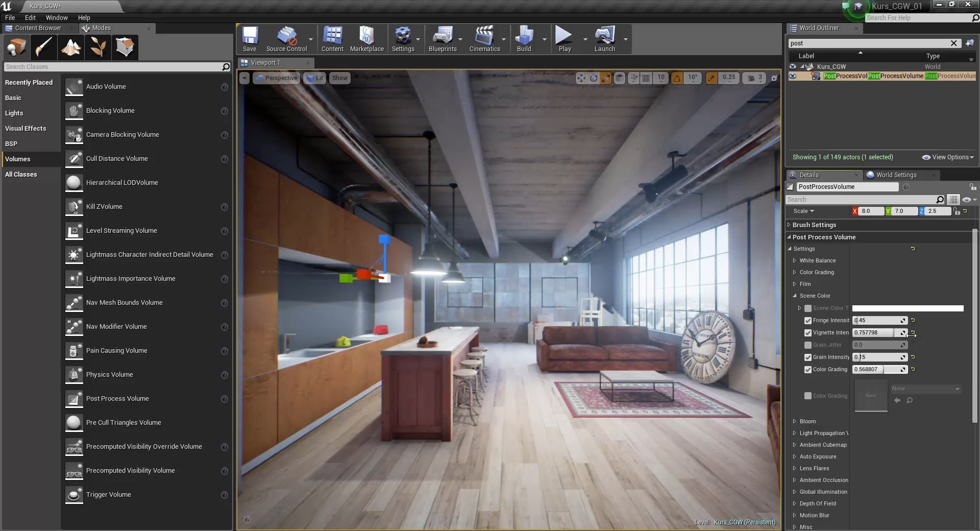Select the Place Actors mode tool
The width and height of the screenshot is (980, 531).
point(16,47)
